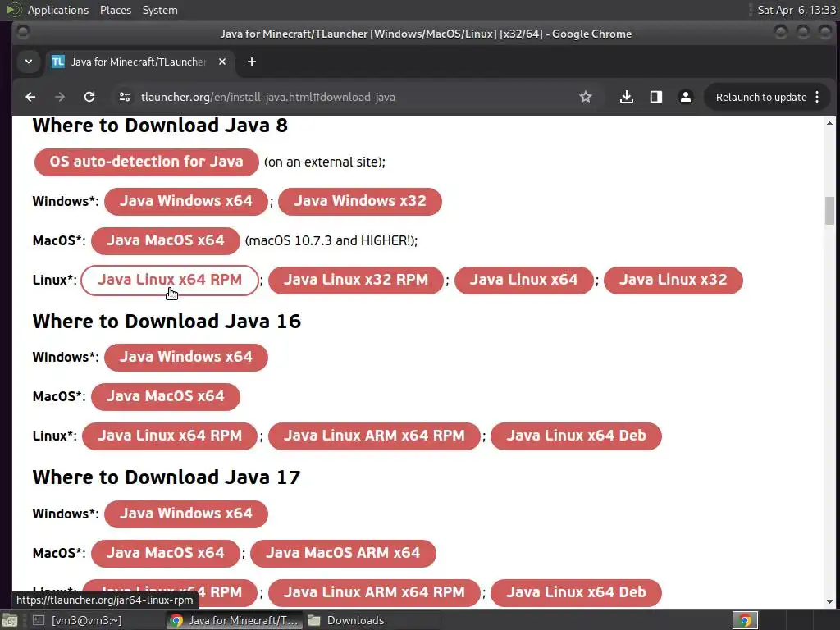Open Chrome downloads icon in toolbar
Image resolution: width=840 pixels, height=630 pixels.
click(626, 97)
